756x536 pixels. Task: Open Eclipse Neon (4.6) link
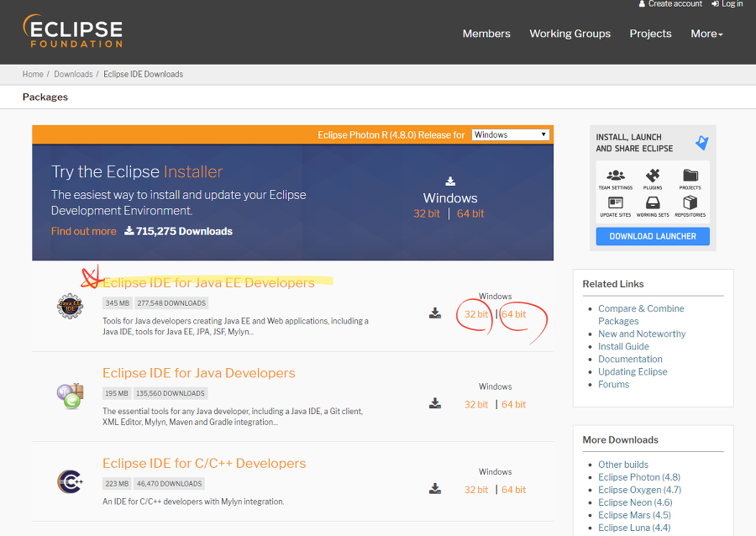635,502
